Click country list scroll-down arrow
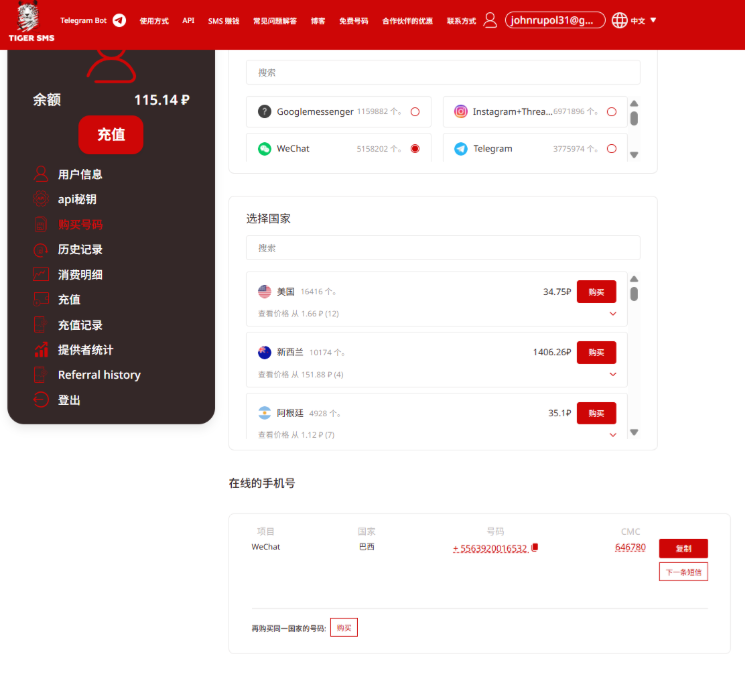The height and width of the screenshot is (681, 745). click(634, 432)
